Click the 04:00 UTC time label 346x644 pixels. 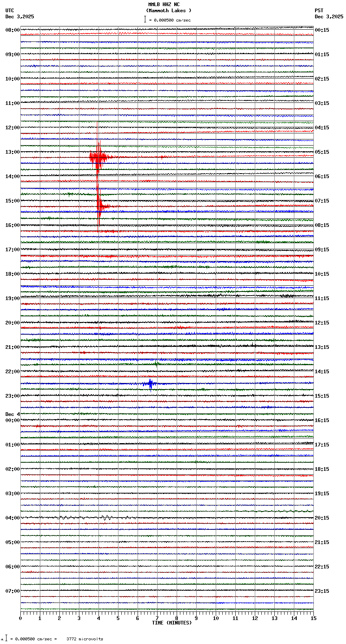[12, 518]
